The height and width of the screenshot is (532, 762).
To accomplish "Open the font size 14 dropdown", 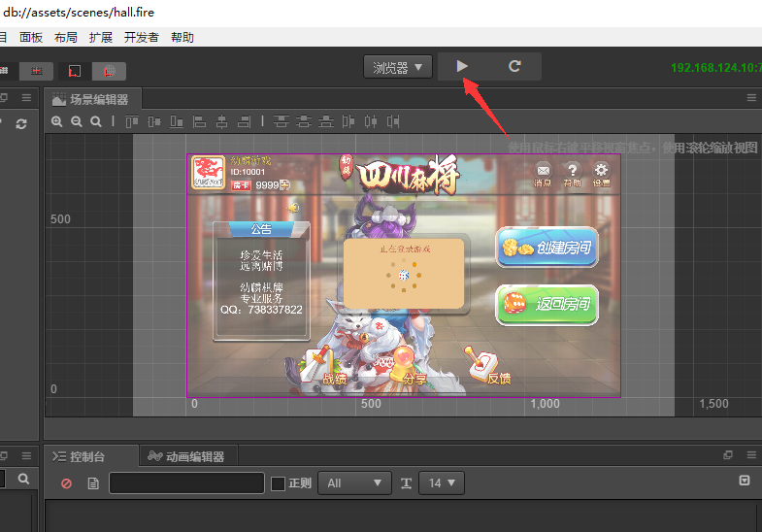I will pyautogui.click(x=442, y=483).
